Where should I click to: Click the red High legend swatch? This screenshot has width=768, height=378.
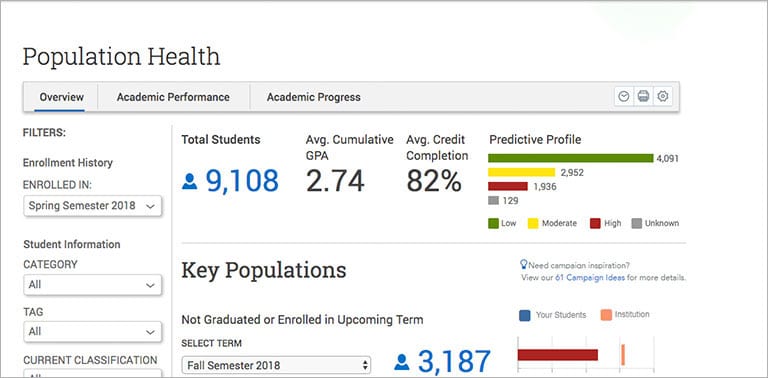click(x=595, y=223)
